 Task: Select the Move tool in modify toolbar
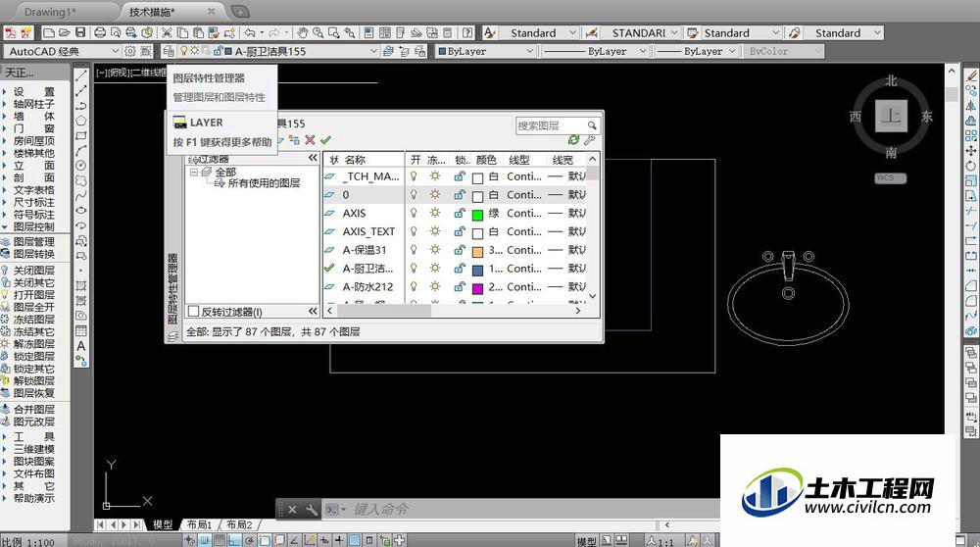[970, 151]
